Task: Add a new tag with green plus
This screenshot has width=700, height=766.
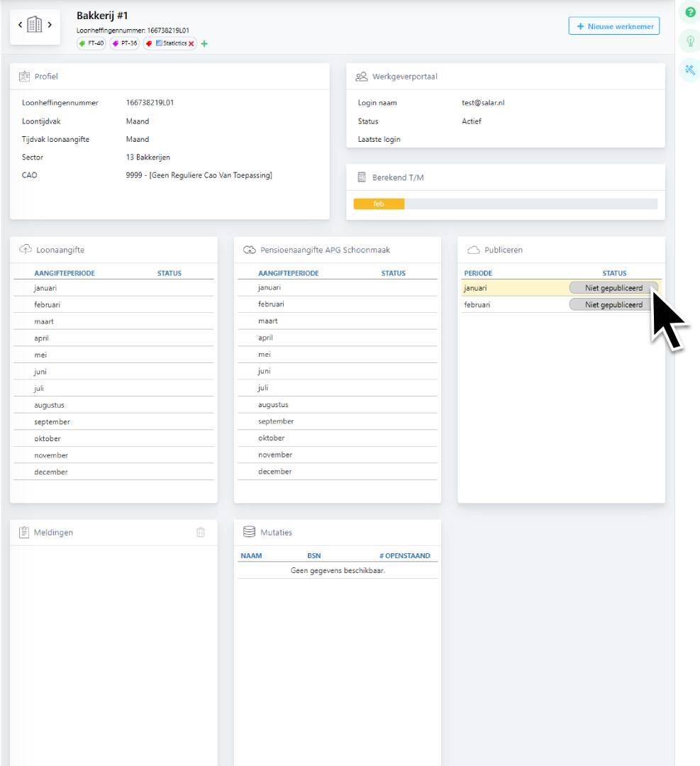Action: pos(205,44)
